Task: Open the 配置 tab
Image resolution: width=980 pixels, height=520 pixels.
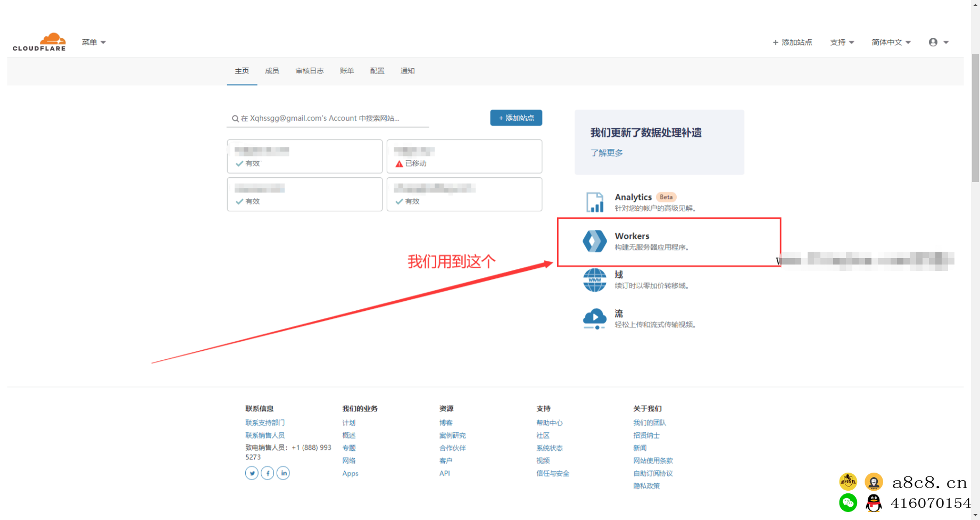Action: pos(377,71)
